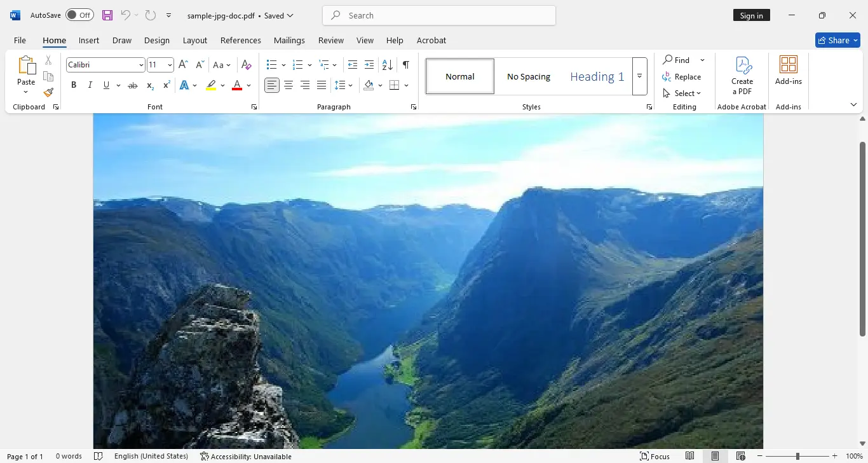The height and width of the screenshot is (463, 868).
Task: Click the vertical scrollbar thumb
Action: pos(863,238)
